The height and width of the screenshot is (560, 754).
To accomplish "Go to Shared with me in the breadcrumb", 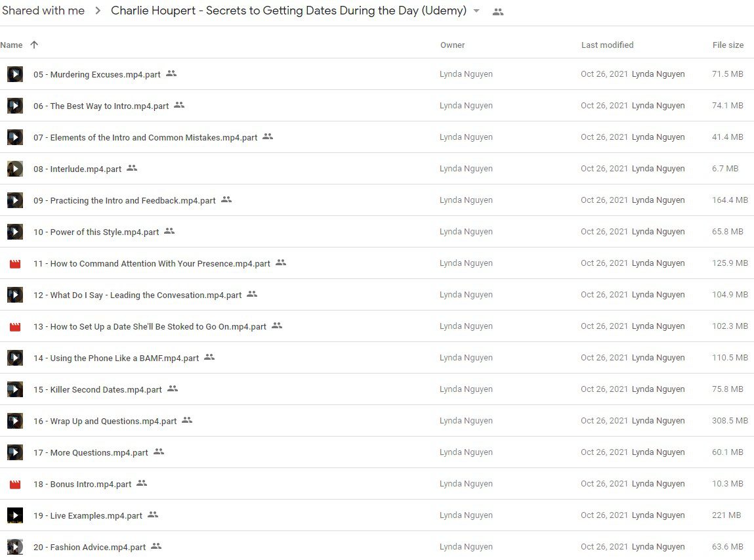I will click(43, 11).
